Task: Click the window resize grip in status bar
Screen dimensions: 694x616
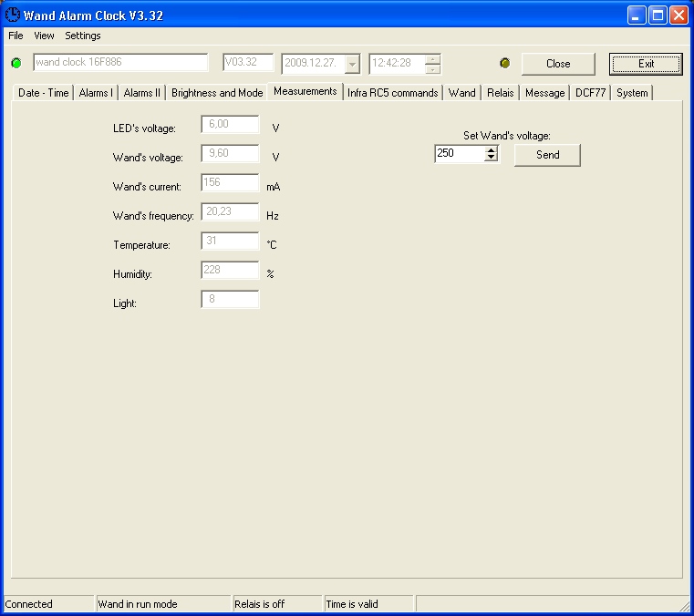Action: pyautogui.click(x=684, y=605)
